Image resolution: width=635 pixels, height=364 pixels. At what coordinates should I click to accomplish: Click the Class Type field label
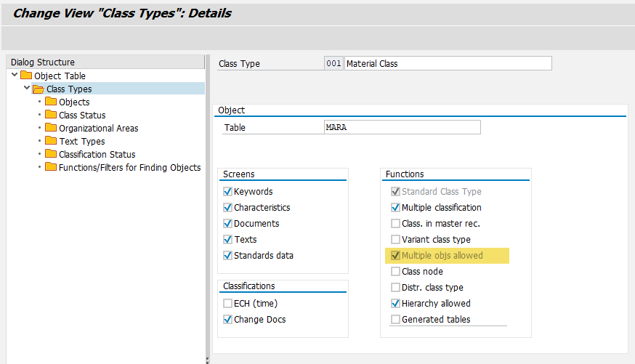(239, 63)
